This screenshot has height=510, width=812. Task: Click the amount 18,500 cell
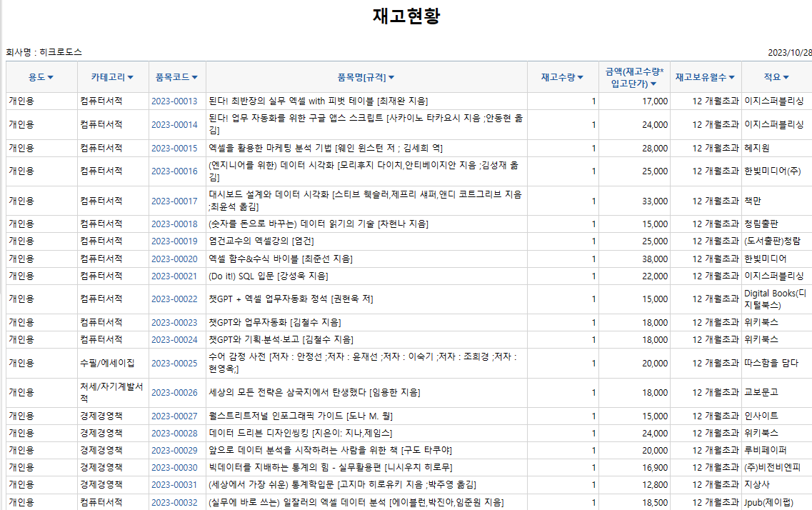pyautogui.click(x=634, y=502)
